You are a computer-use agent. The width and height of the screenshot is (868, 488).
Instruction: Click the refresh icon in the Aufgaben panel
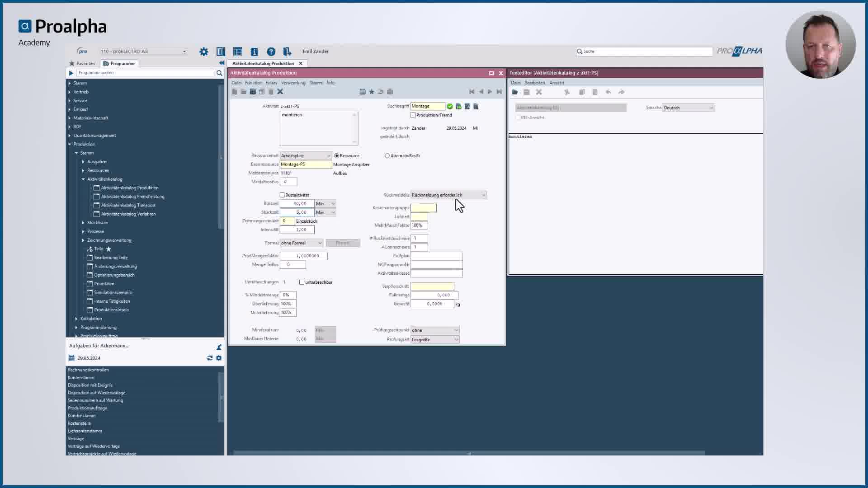[x=210, y=358]
